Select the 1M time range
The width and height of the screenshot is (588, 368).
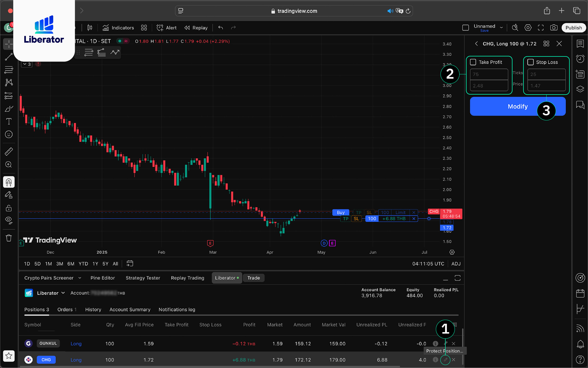(x=48, y=264)
